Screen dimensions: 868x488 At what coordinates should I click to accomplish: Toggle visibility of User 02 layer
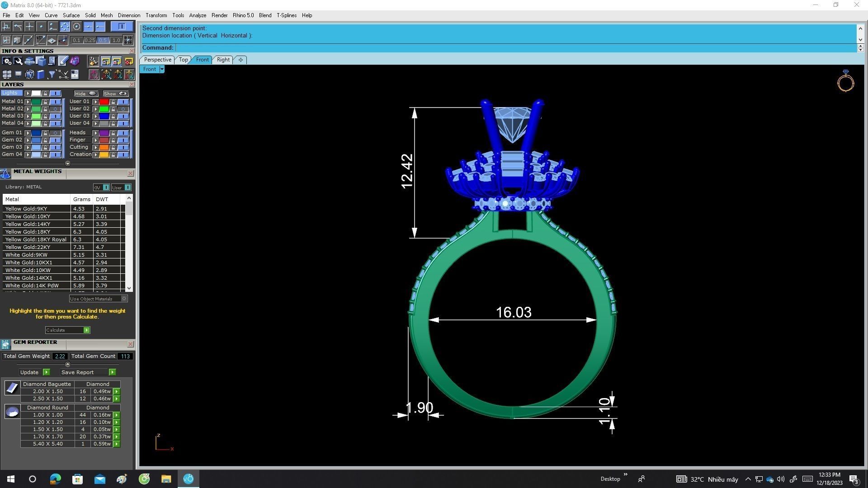[x=123, y=109]
